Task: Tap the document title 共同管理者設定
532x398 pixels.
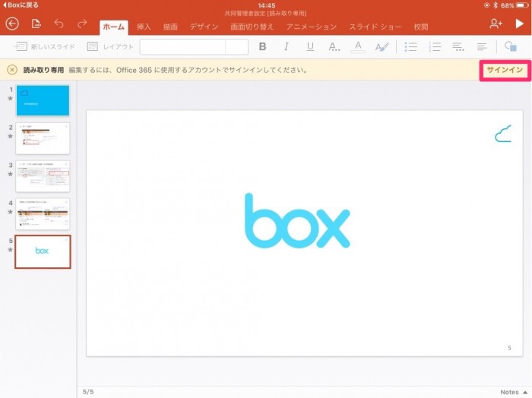Action: tap(245, 14)
